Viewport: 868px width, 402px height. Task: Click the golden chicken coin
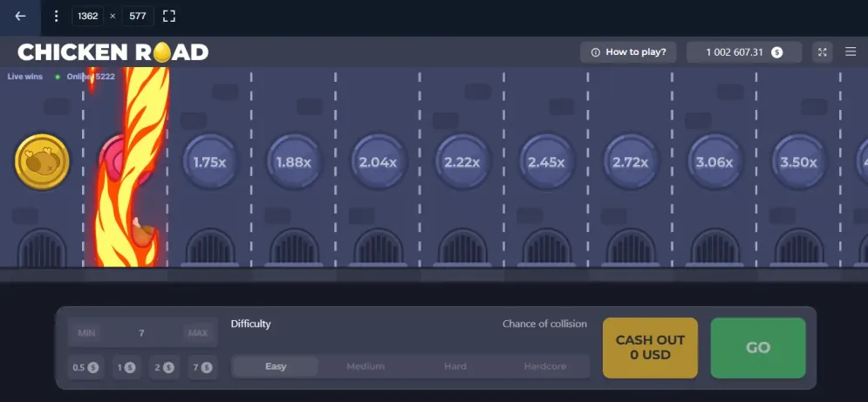pyautogui.click(x=42, y=161)
